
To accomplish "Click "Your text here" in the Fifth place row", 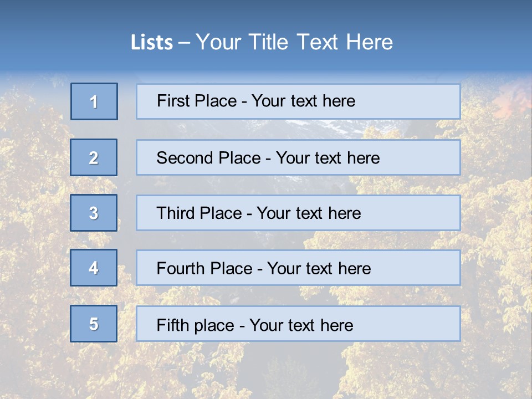I will (x=301, y=325).
